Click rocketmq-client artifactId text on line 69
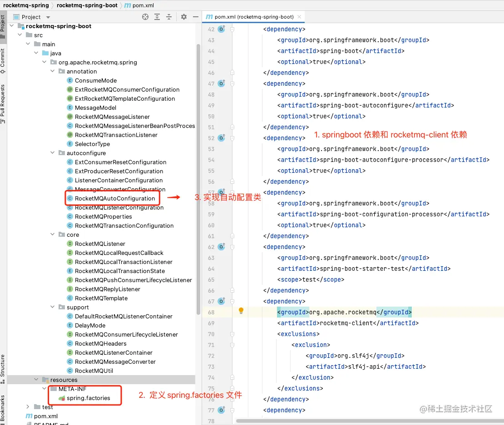Screen dimensions: 504x425 [x=346, y=323]
